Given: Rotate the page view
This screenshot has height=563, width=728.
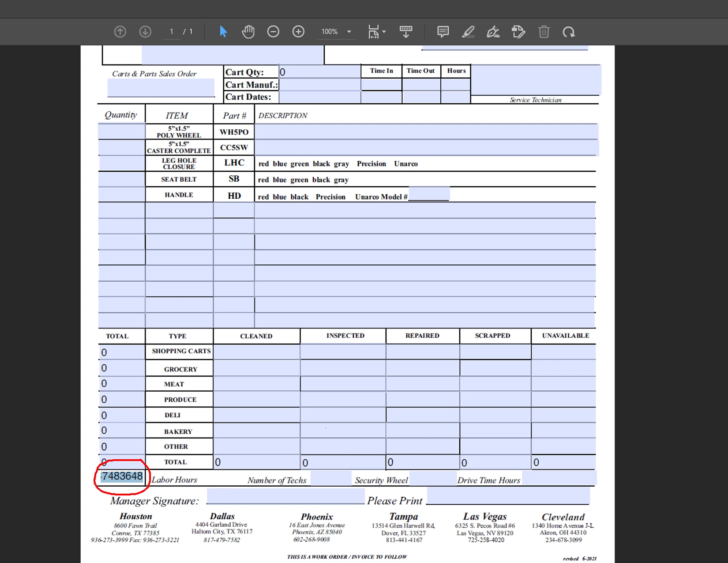Looking at the screenshot, I should coord(569,32).
